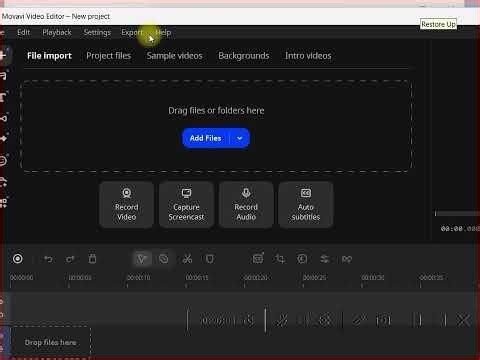
Task: Launch Capture Screencast
Action: [186, 205]
